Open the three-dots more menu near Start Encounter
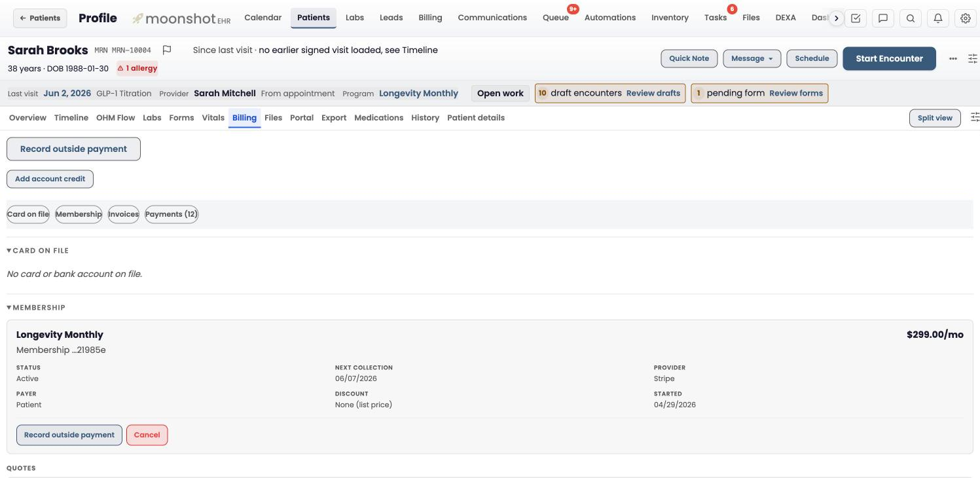Viewport: 980px width, 478px height. 953,58
